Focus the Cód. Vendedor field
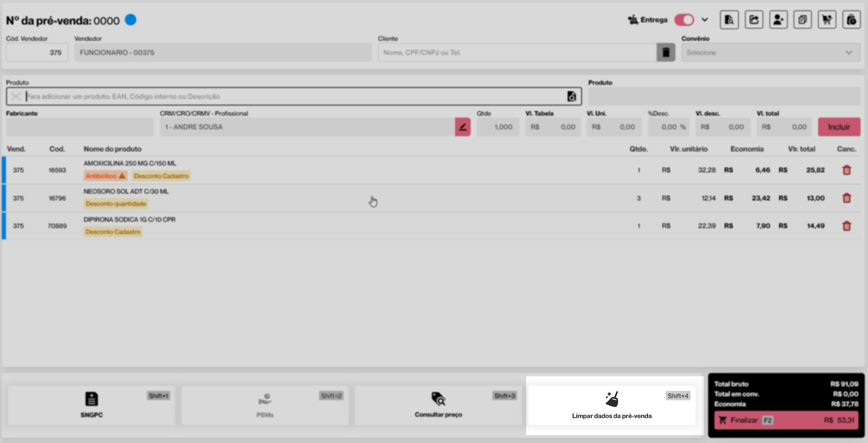The height and width of the screenshot is (443, 868). point(37,53)
